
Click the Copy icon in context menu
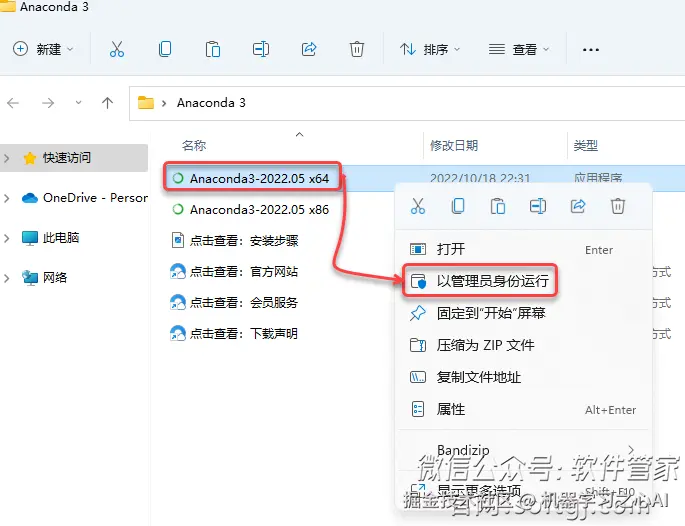458,206
